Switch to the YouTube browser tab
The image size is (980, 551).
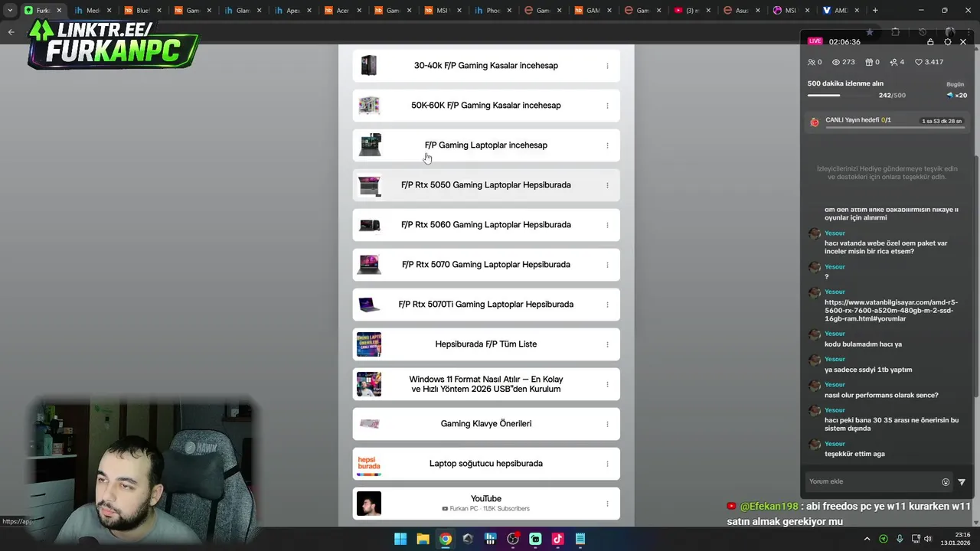click(693, 11)
